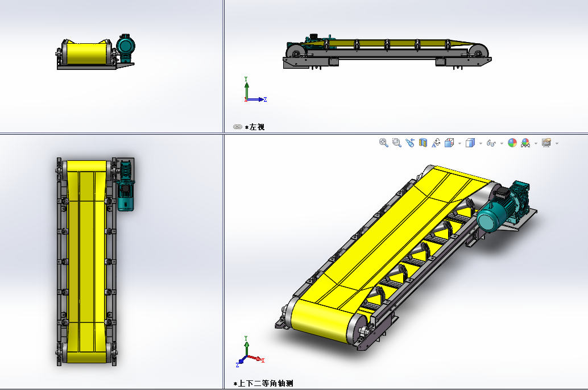Go back with the Previous View icon
Image resolution: width=588 pixels, height=390 pixels.
tap(409, 143)
